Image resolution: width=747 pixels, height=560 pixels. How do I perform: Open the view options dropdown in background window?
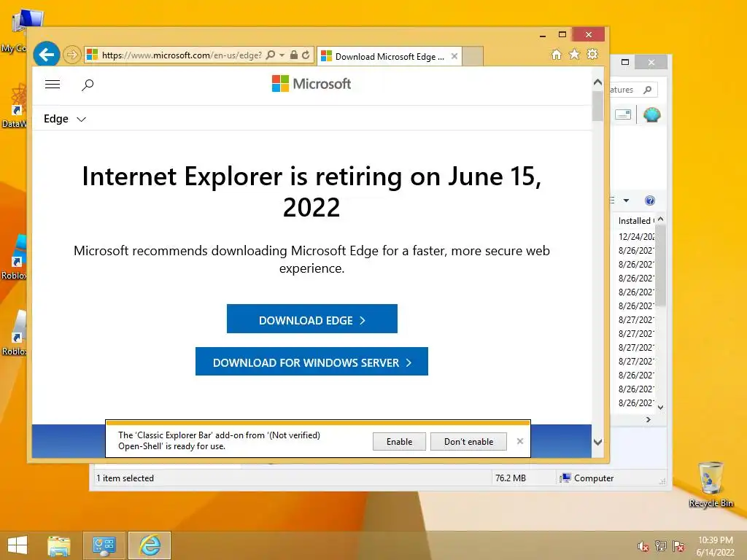[626, 201]
